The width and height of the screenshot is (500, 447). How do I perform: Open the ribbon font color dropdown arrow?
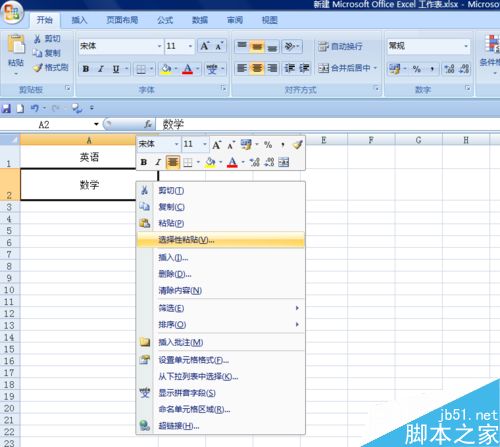click(198, 69)
